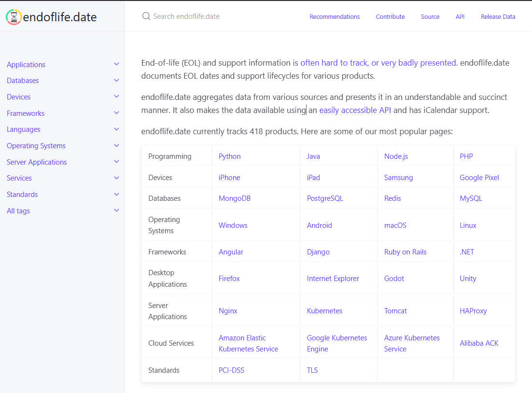
Task: Open the Unity product page
Action: click(468, 278)
